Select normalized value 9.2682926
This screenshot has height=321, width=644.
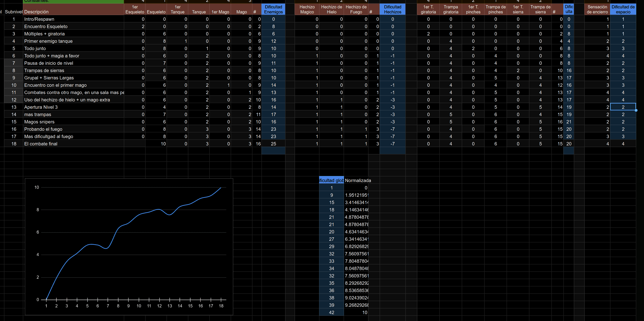pos(356,305)
